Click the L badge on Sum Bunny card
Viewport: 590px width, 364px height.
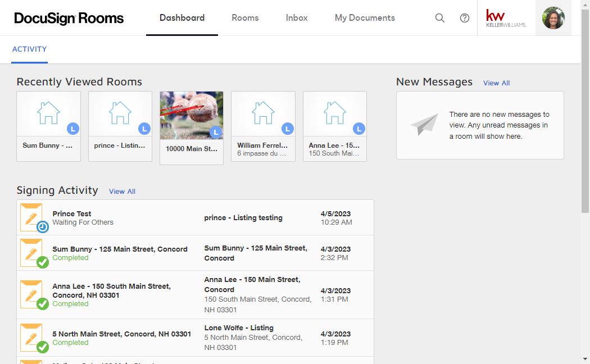click(73, 129)
